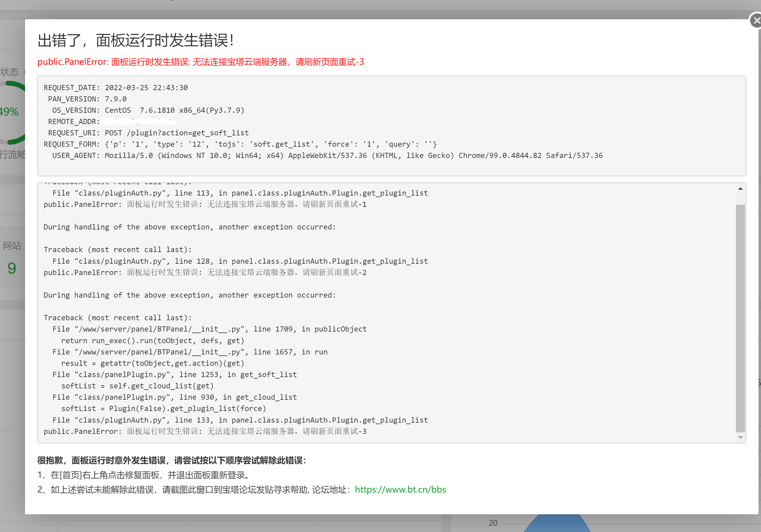761x532 pixels.
Task: Click the REQUEST_FORM parameters line
Action: 240,144
